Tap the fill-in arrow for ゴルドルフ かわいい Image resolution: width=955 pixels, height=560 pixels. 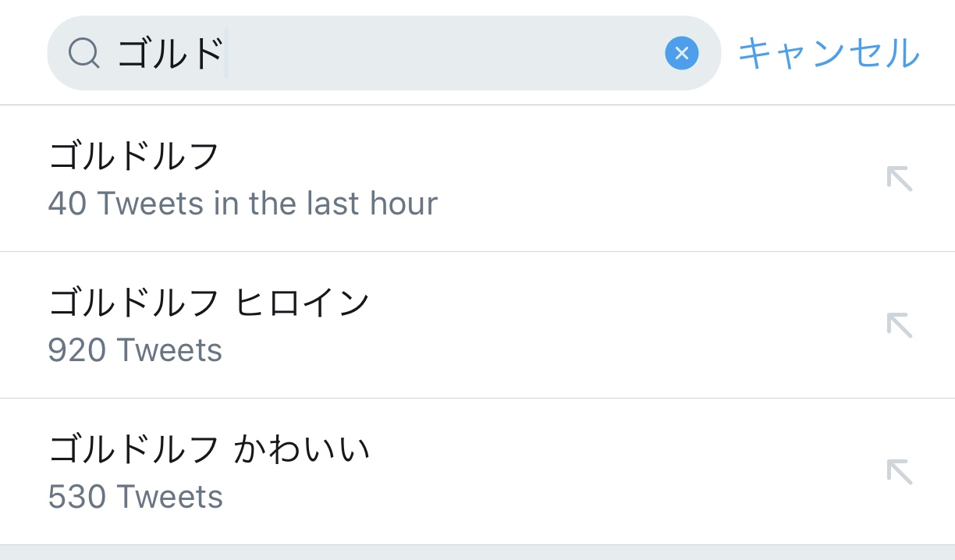coord(899,471)
